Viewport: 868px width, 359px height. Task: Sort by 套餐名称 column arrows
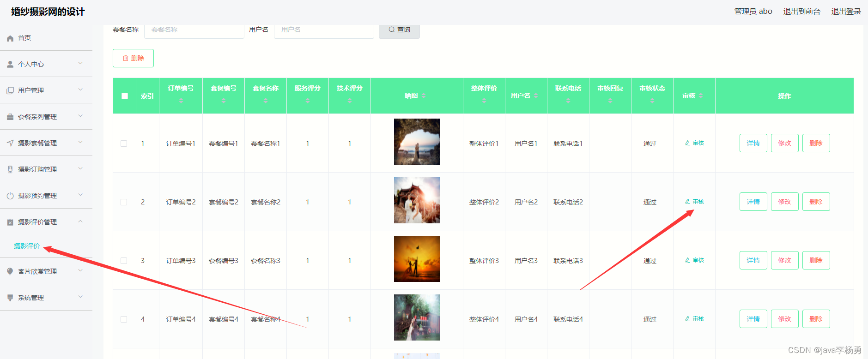pos(266,101)
